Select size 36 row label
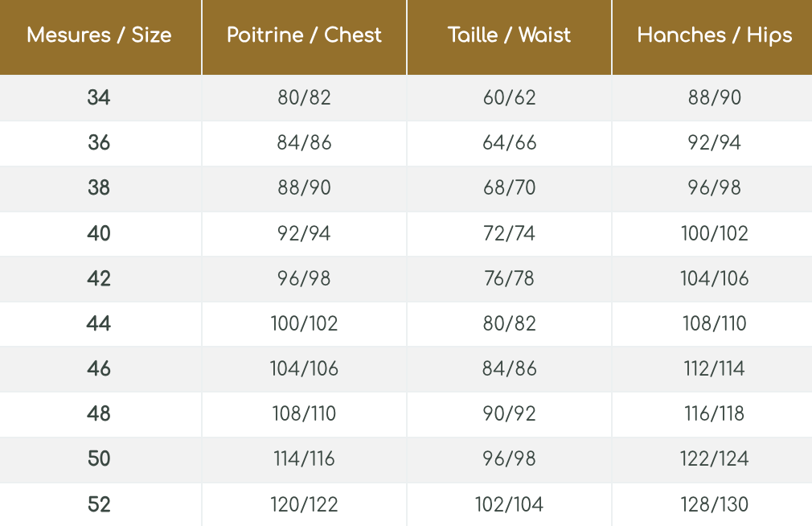812x526 pixels. 99,143
